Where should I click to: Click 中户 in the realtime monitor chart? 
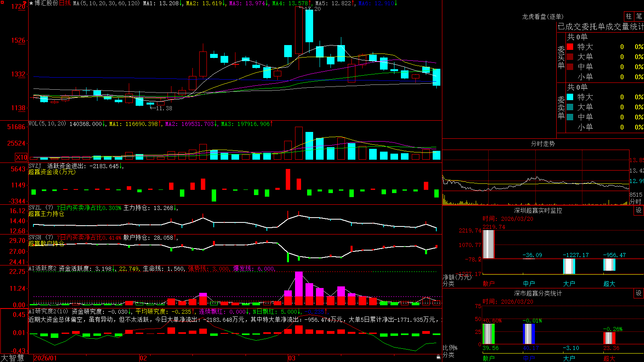[x=529, y=284]
